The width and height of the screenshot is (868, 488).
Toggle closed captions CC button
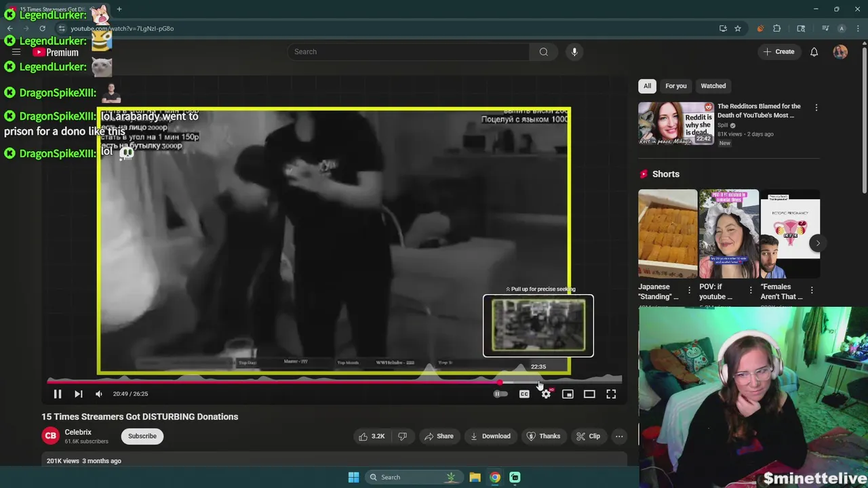(524, 394)
